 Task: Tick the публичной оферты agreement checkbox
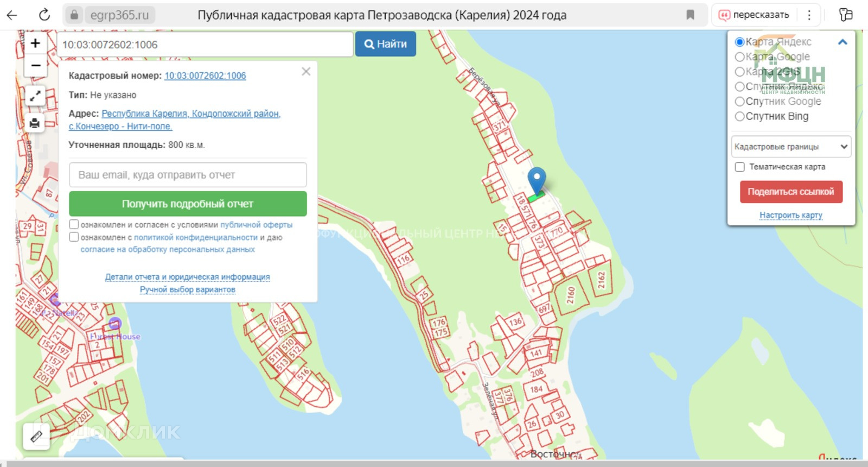[x=74, y=224]
